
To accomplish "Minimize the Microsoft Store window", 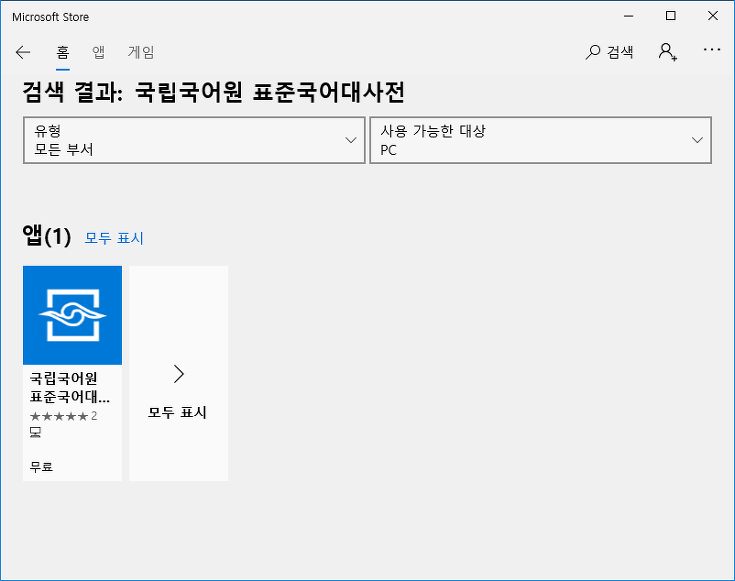I will 629,16.
